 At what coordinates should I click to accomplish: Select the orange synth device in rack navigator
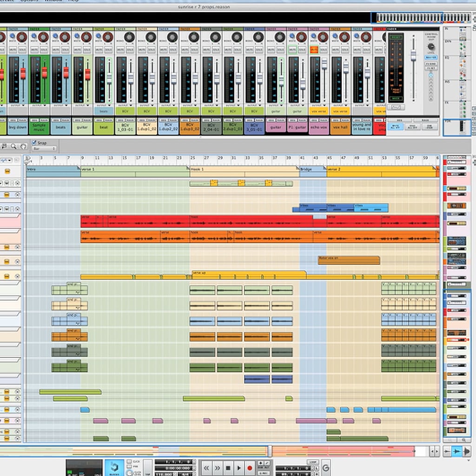pyautogui.click(x=456, y=205)
